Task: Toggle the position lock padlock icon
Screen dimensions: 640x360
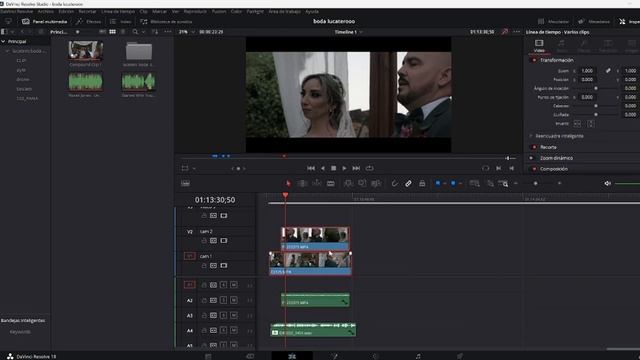Action: tap(422, 184)
